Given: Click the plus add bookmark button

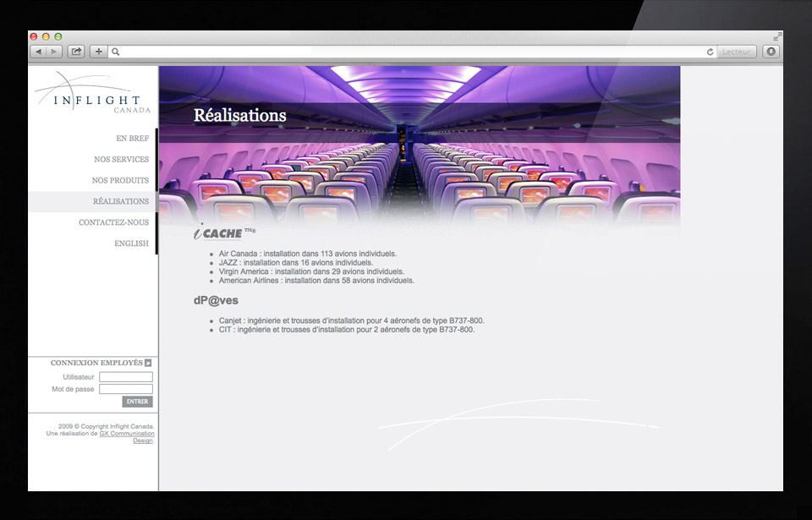Looking at the screenshot, I should click(99, 52).
